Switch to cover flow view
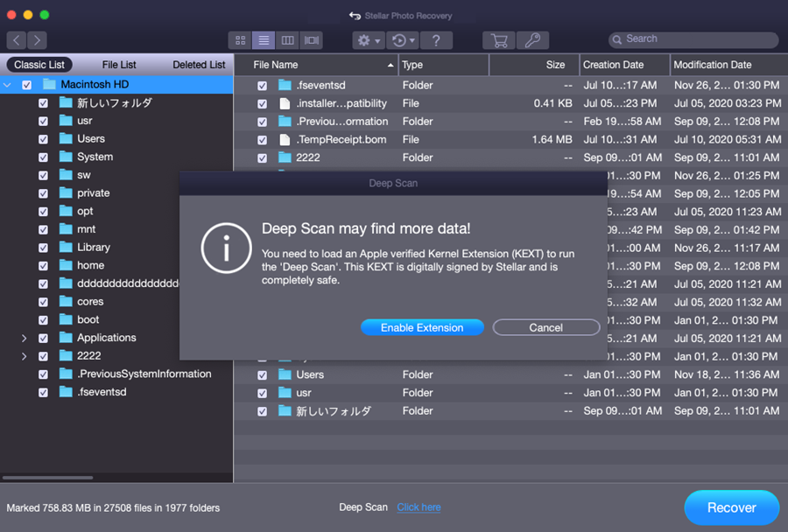Image resolution: width=788 pixels, height=532 pixels. tap(312, 40)
